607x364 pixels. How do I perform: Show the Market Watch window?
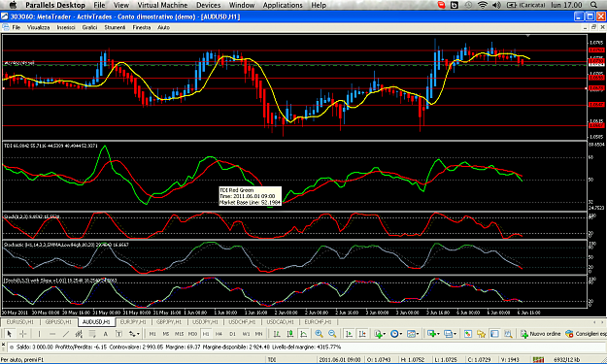click(x=468, y=334)
